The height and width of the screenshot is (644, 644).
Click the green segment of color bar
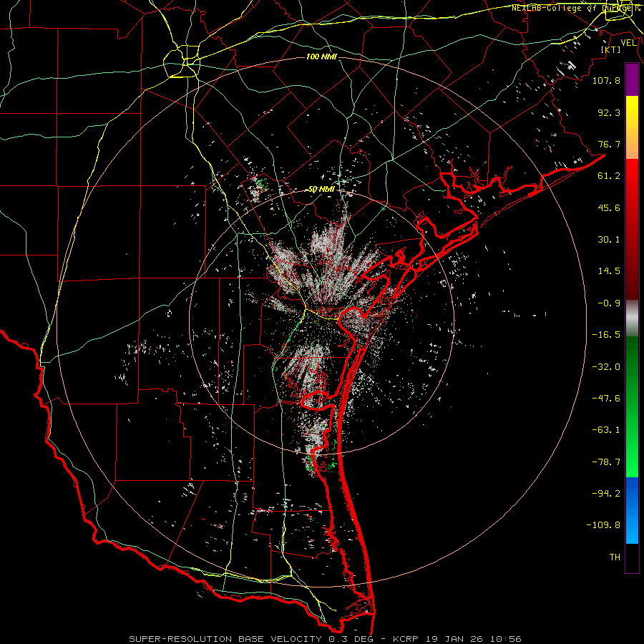[632, 406]
